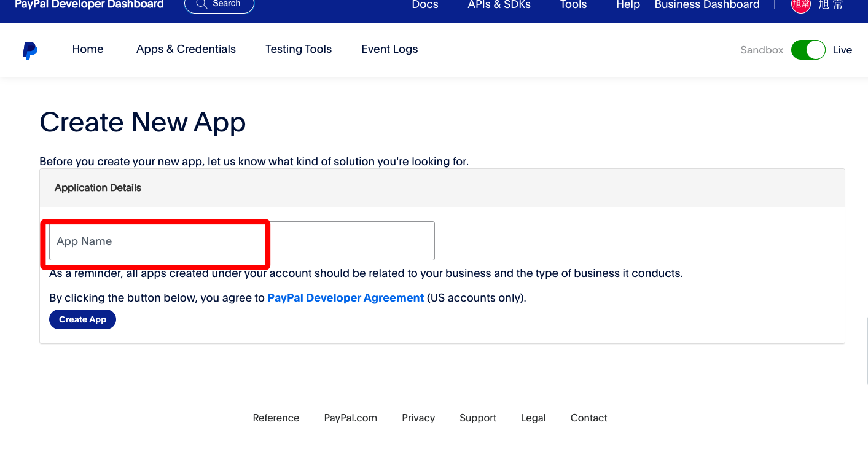Open the Tools menu
This screenshot has height=449, width=868.
(573, 5)
